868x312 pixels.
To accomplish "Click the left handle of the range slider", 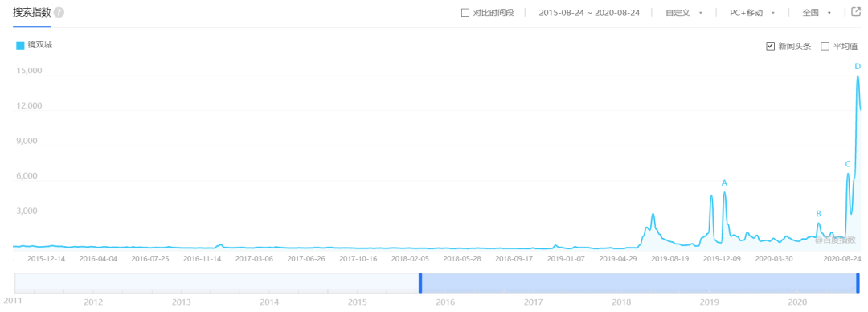I will pyautogui.click(x=420, y=282).
